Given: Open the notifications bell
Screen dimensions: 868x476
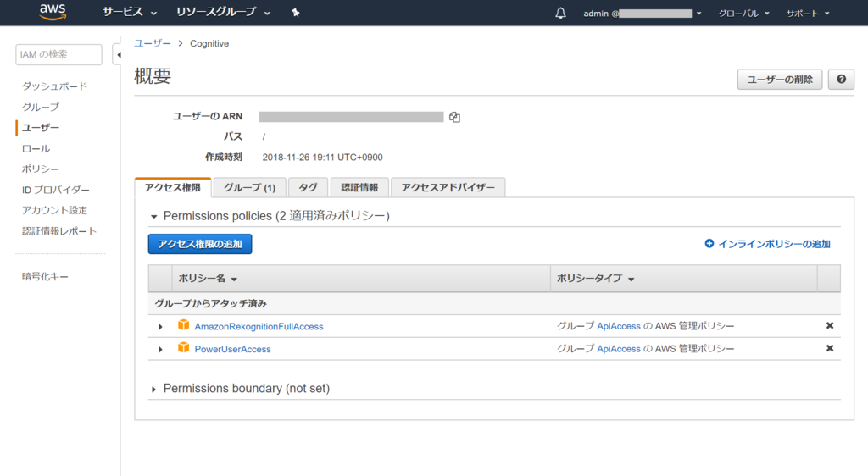Looking at the screenshot, I should pos(560,13).
